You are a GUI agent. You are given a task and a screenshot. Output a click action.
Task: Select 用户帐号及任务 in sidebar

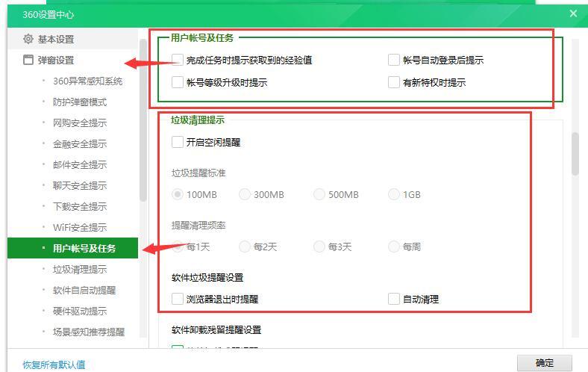(72, 248)
